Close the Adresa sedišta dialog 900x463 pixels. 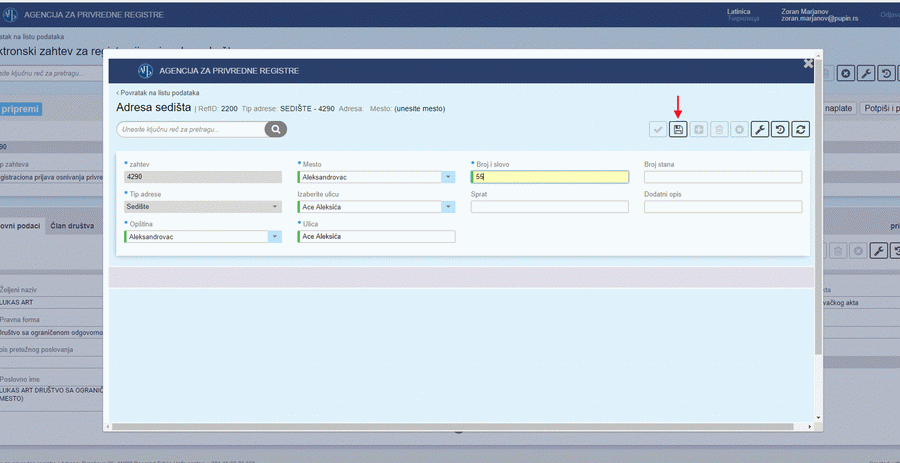click(808, 63)
